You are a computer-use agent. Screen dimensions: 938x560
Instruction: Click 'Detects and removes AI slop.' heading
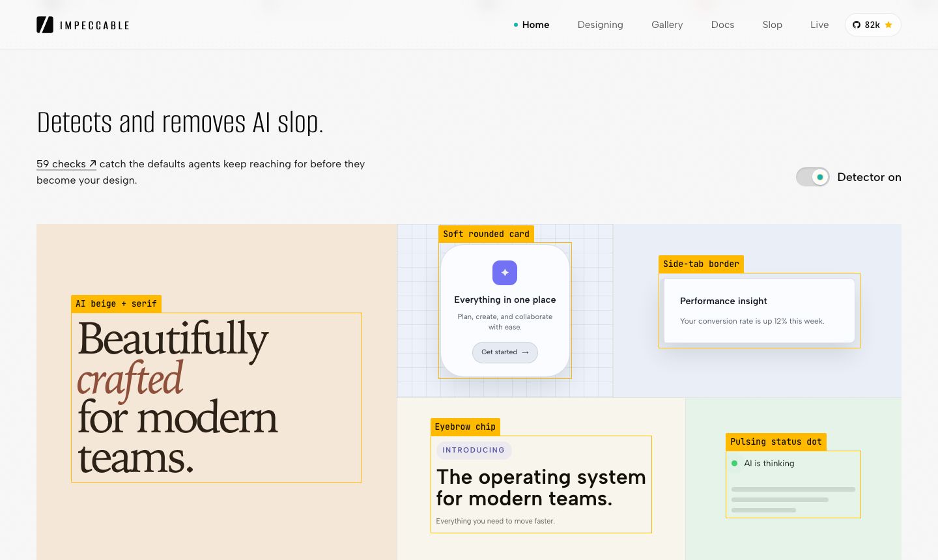[180, 122]
